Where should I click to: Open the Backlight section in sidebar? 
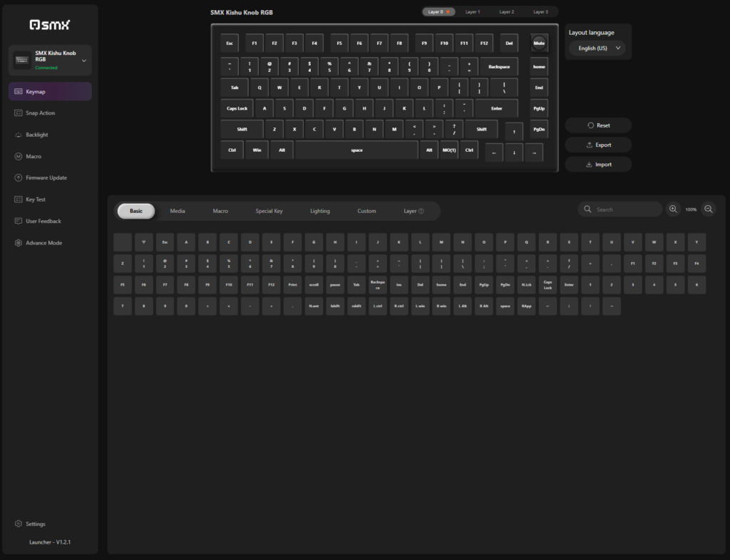37,135
